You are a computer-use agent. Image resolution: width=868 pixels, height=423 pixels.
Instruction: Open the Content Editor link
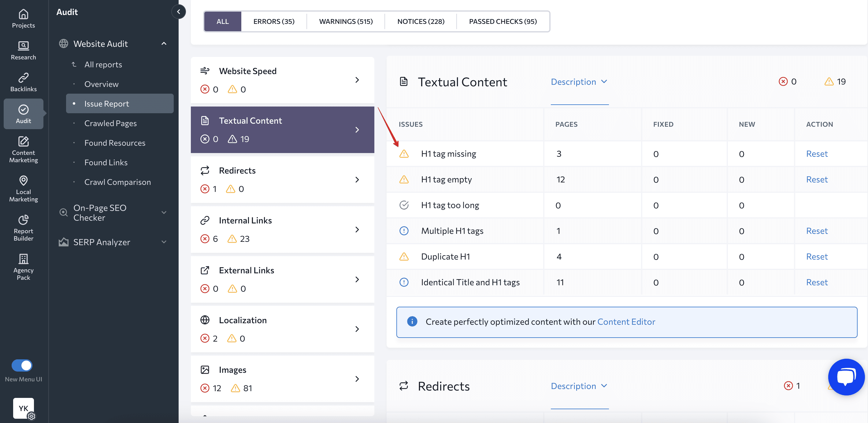click(626, 321)
